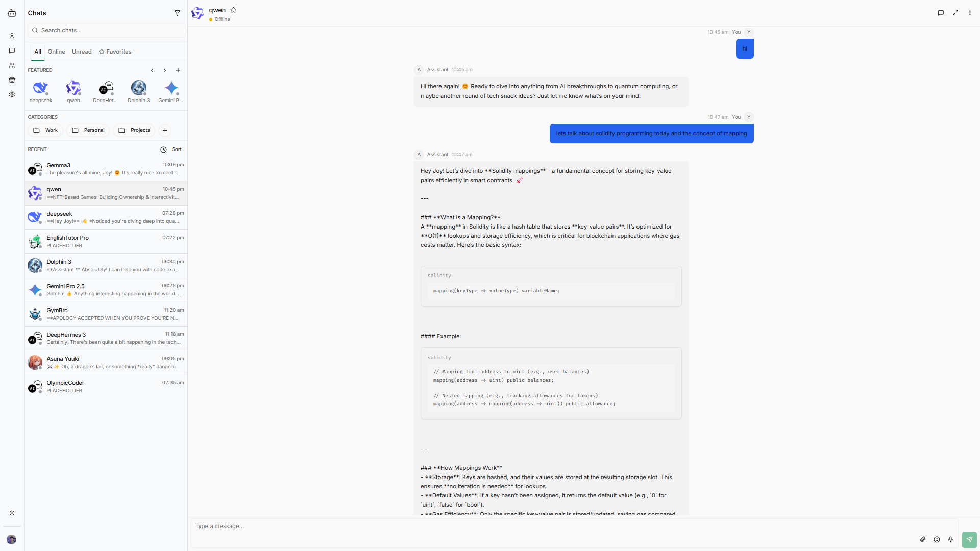Add a featured bot with plus
This screenshot has width=980, height=551.
pyautogui.click(x=178, y=70)
